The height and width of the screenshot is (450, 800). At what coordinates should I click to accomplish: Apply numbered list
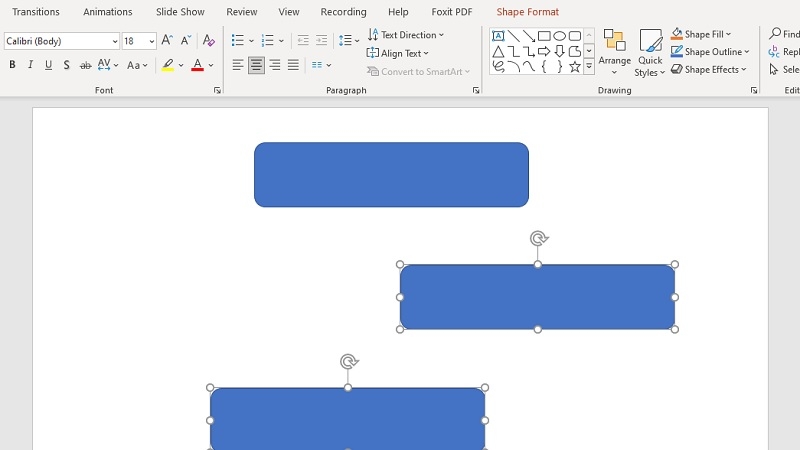click(267, 40)
